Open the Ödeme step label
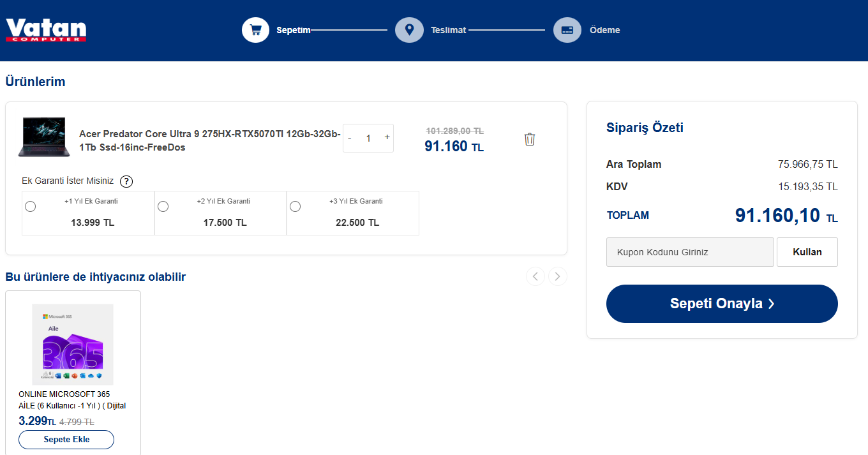 pos(604,30)
